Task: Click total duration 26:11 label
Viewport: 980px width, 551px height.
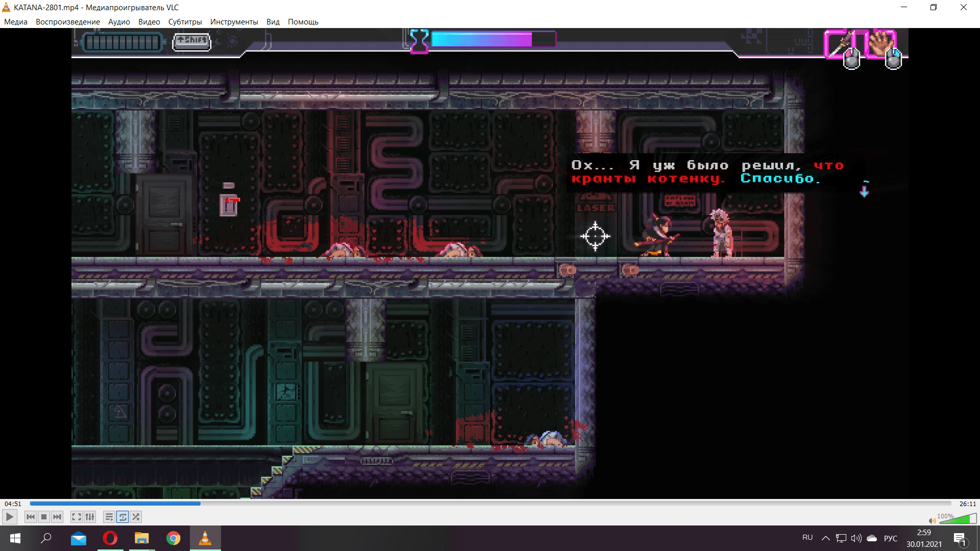Action: 967,504
